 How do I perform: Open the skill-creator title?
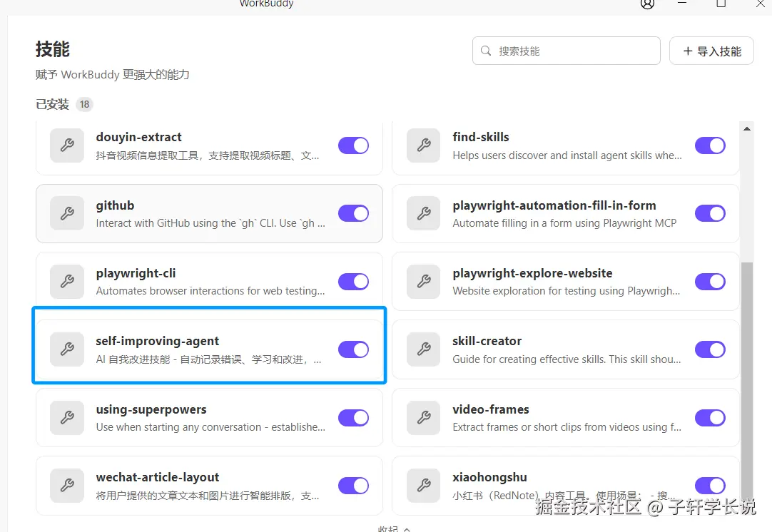pyautogui.click(x=487, y=341)
